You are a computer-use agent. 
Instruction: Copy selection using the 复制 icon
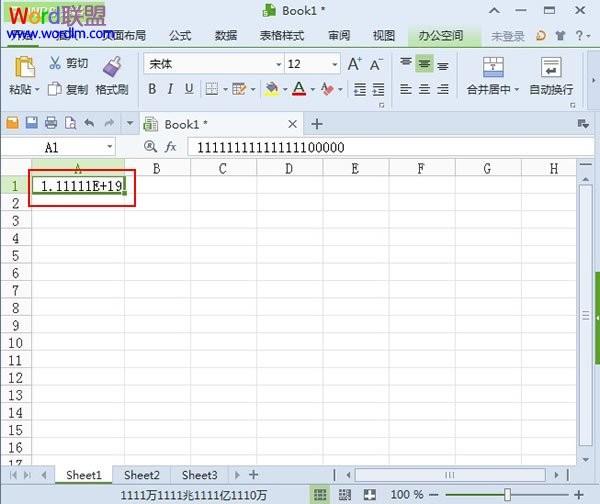click(55, 89)
